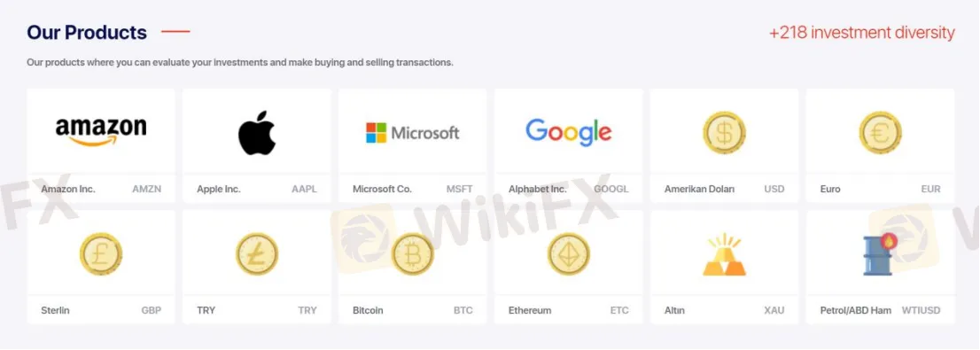The height and width of the screenshot is (350, 980).
Task: Select the Turkish lira coin icon
Action: [257, 253]
